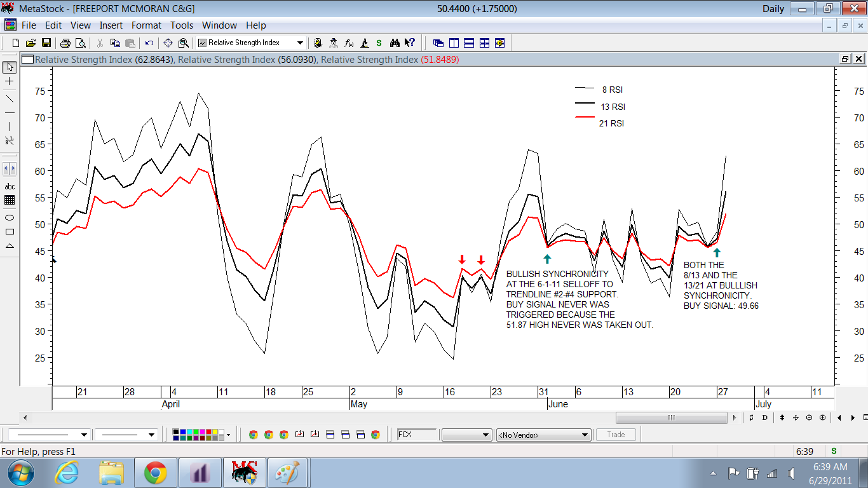The image size is (868, 488).
Task: Click the chart scrollbar left arrow
Action: [25, 417]
